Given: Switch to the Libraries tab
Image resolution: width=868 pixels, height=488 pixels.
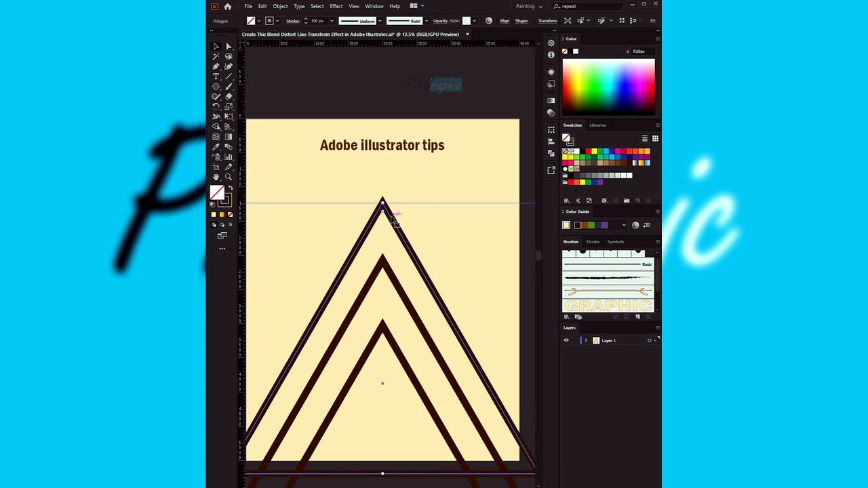Looking at the screenshot, I should (x=597, y=125).
